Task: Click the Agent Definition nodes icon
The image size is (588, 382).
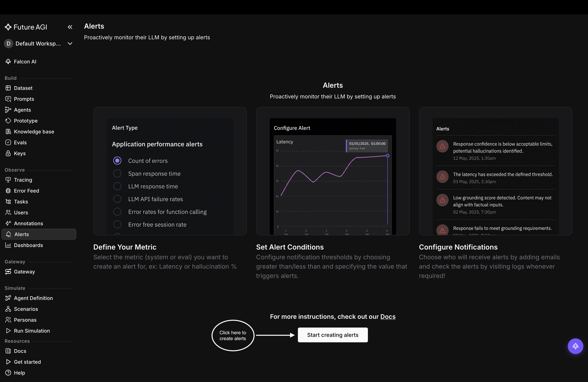Action: tap(8, 298)
